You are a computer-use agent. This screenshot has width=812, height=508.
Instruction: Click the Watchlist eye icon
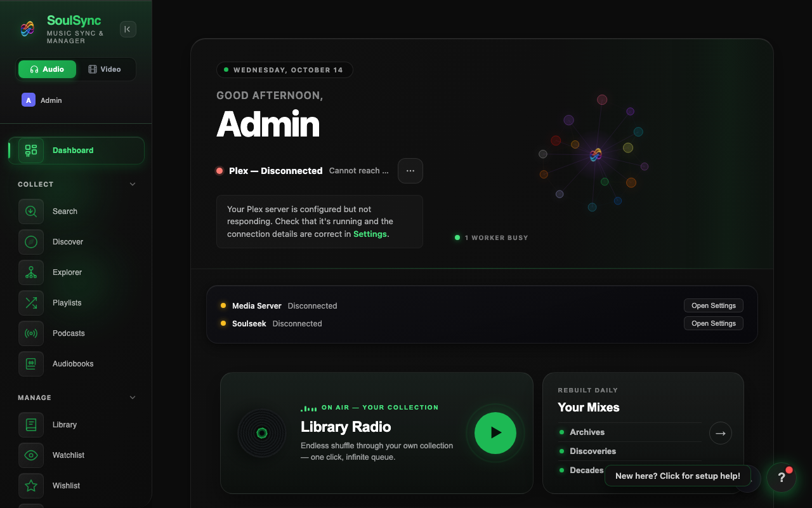pyautogui.click(x=31, y=455)
